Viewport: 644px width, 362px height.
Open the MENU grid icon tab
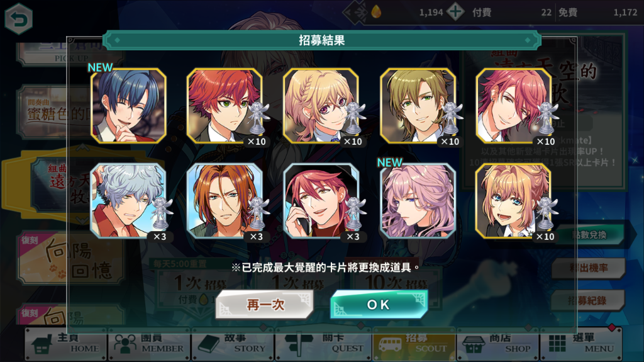pos(580,344)
